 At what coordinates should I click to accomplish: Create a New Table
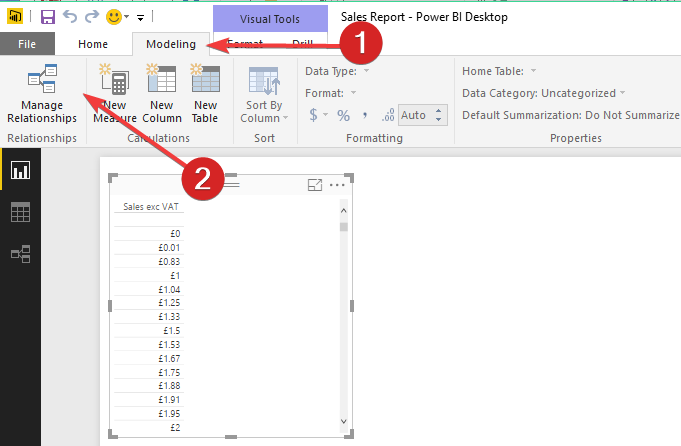click(x=205, y=94)
